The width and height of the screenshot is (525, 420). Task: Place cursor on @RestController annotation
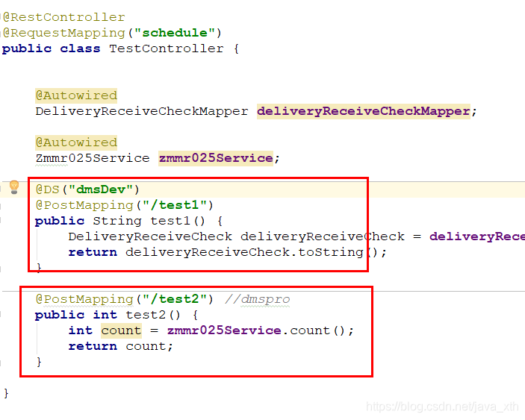tap(64, 17)
